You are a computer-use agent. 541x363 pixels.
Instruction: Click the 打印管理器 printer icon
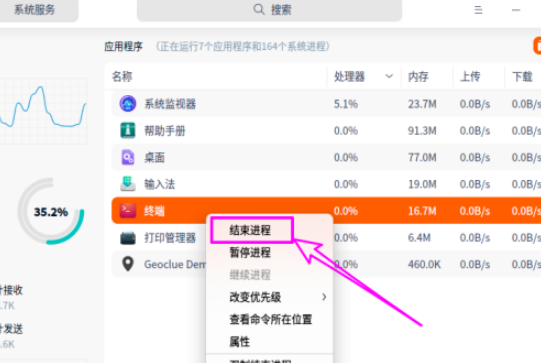(128, 238)
